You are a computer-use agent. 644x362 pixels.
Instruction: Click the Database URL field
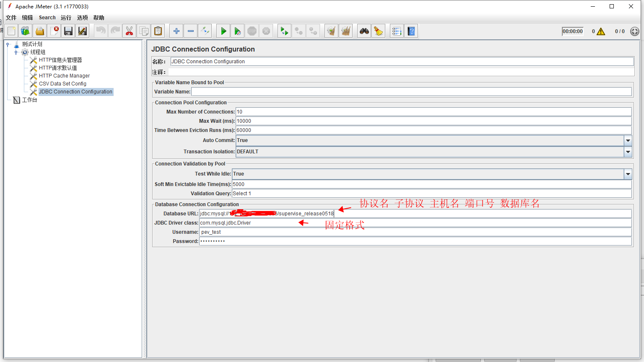tap(415, 214)
